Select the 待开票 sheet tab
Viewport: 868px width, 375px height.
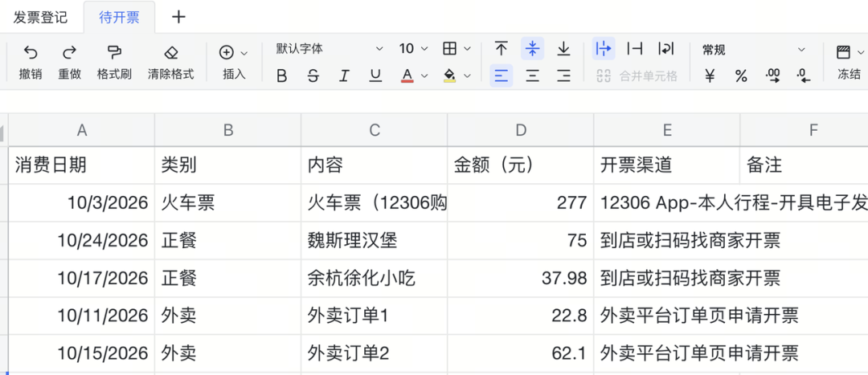pyautogui.click(x=119, y=17)
